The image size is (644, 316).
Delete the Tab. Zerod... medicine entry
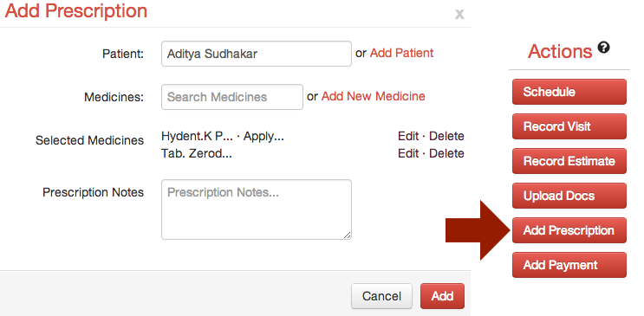(x=446, y=153)
